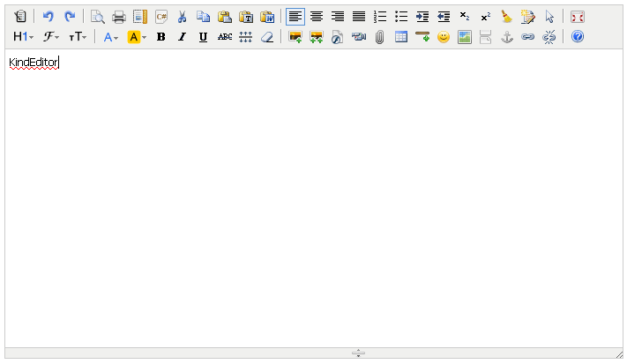
Task: Undo the last edit
Action: pos(49,17)
